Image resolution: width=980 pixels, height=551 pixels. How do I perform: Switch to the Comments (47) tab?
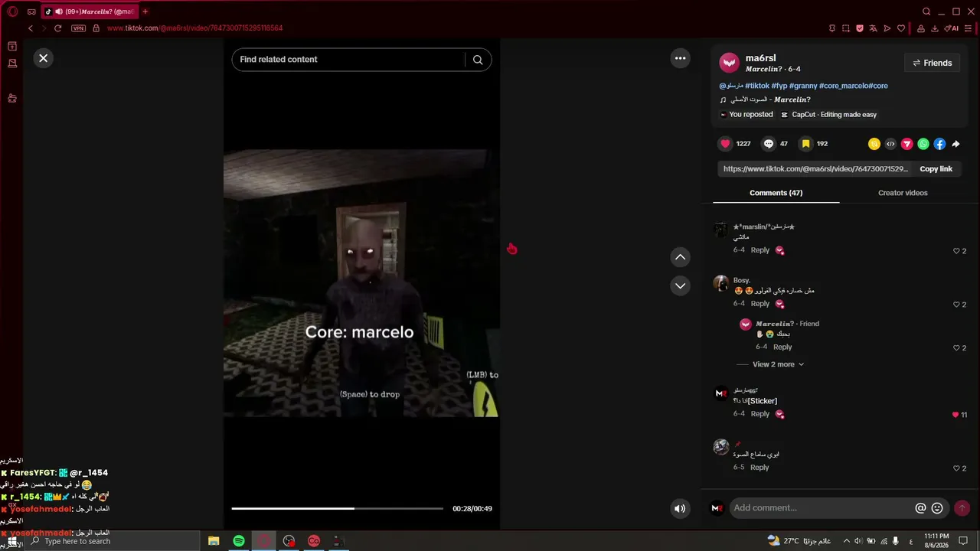(776, 193)
